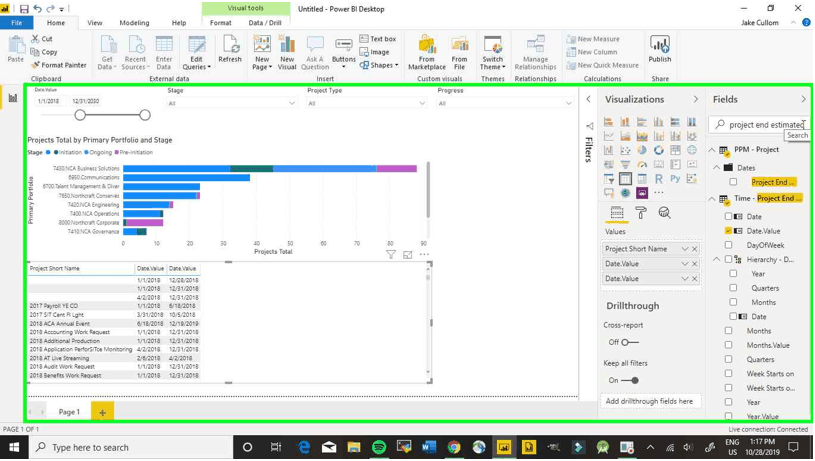
Task: Click the Text box button
Action: 378,39
